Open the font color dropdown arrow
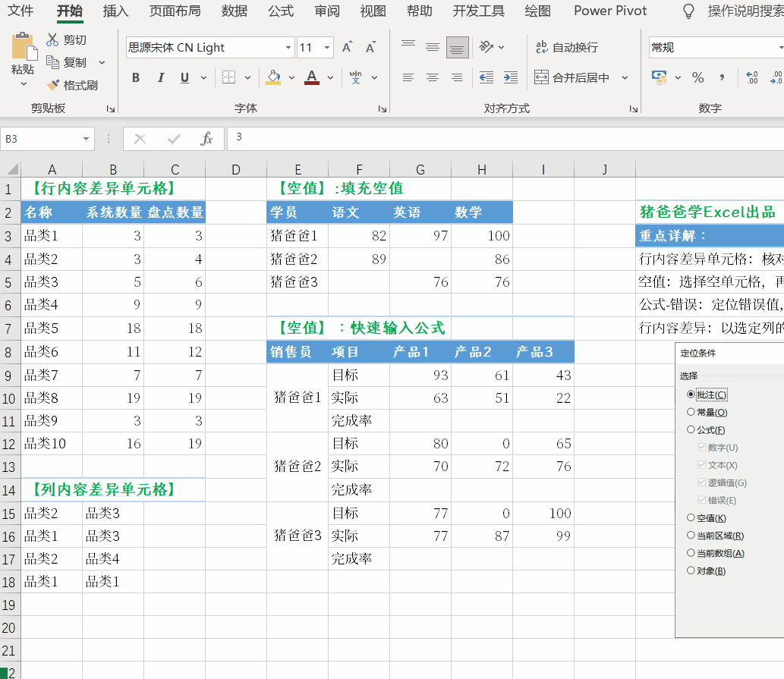The width and height of the screenshot is (784, 679). click(x=330, y=77)
